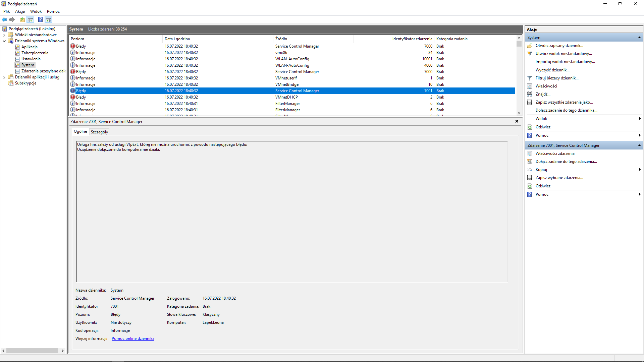Click the Znajdź binoculars icon
Screen dimensions: 644x362
coord(530,94)
